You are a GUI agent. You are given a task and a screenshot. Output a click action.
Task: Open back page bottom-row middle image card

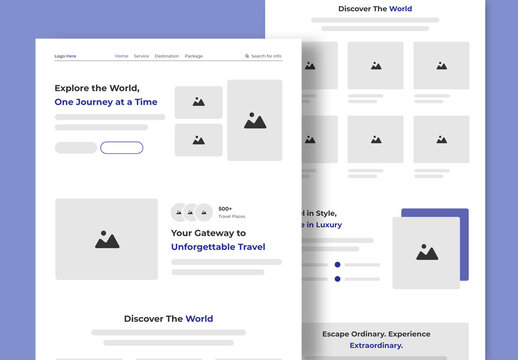[376, 139]
